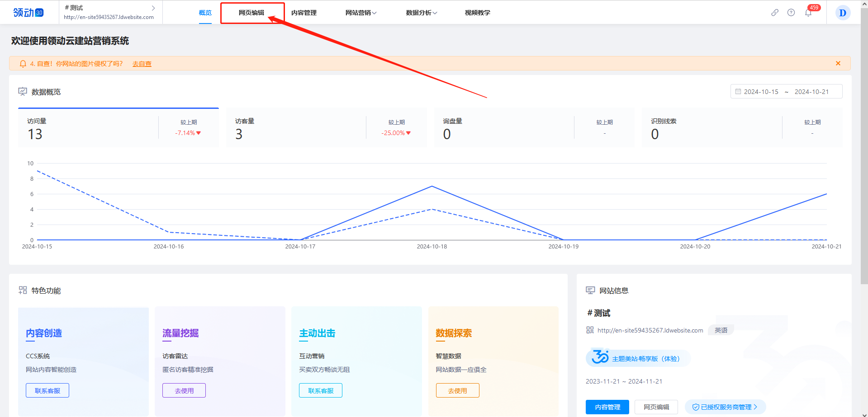Click the 去自查 link in notice bar

tap(142, 64)
